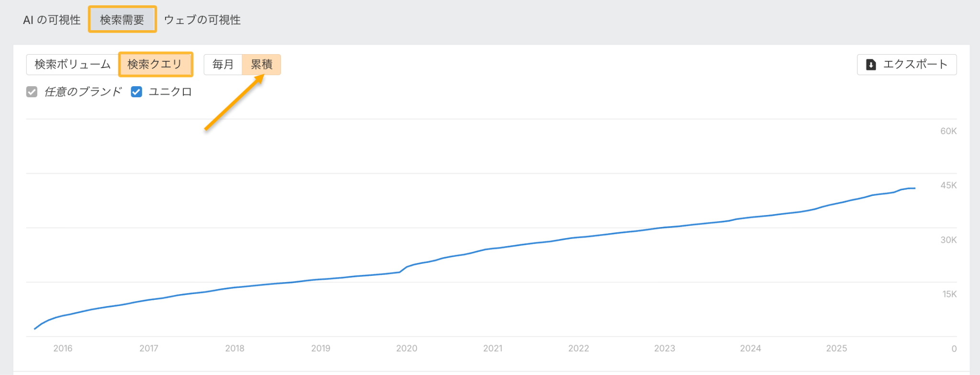Viewport: 980px width, 375px height.
Task: Pick the 2022 label on the time axis
Action: coord(578,348)
